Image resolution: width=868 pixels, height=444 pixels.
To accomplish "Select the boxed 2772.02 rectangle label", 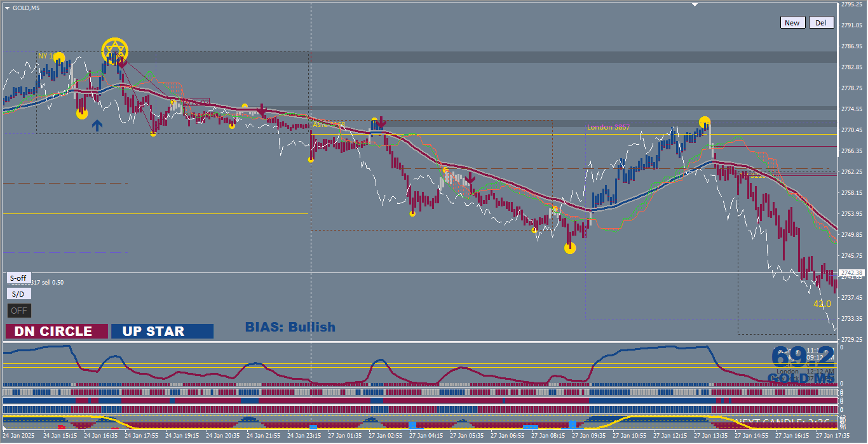I will pyautogui.click(x=196, y=102).
